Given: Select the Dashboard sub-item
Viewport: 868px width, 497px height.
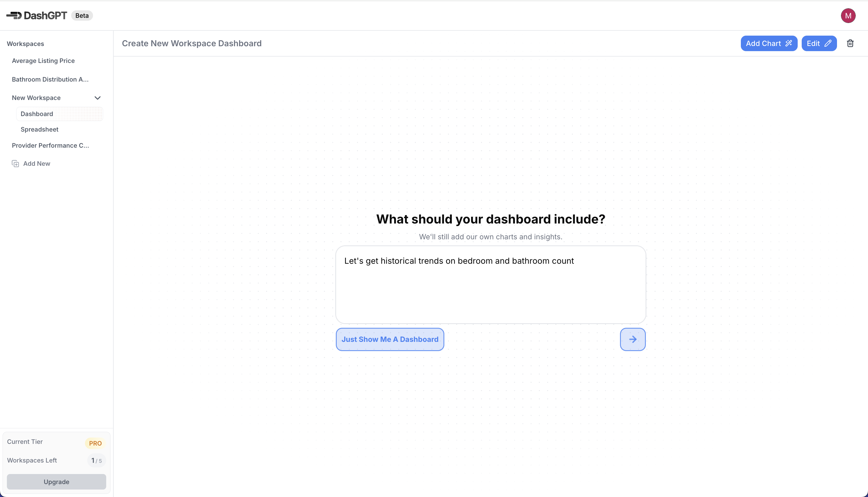Looking at the screenshot, I should pyautogui.click(x=59, y=114).
